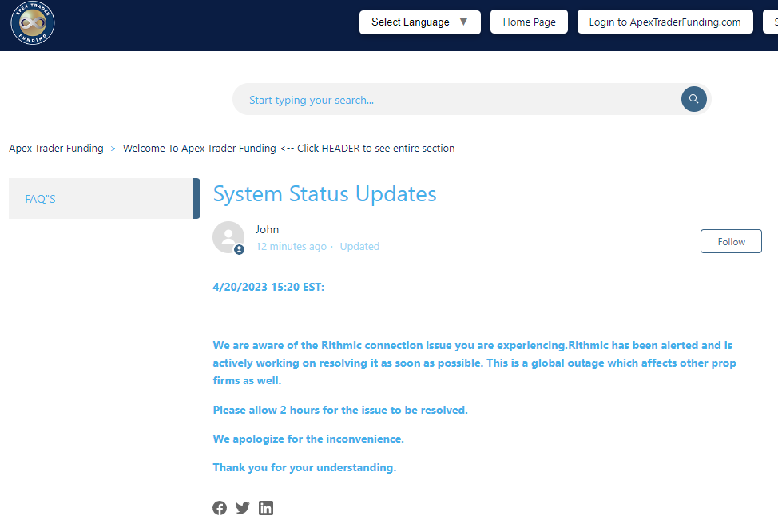Go to the Home Page button
Screen dimensions: 778x532
(x=529, y=22)
